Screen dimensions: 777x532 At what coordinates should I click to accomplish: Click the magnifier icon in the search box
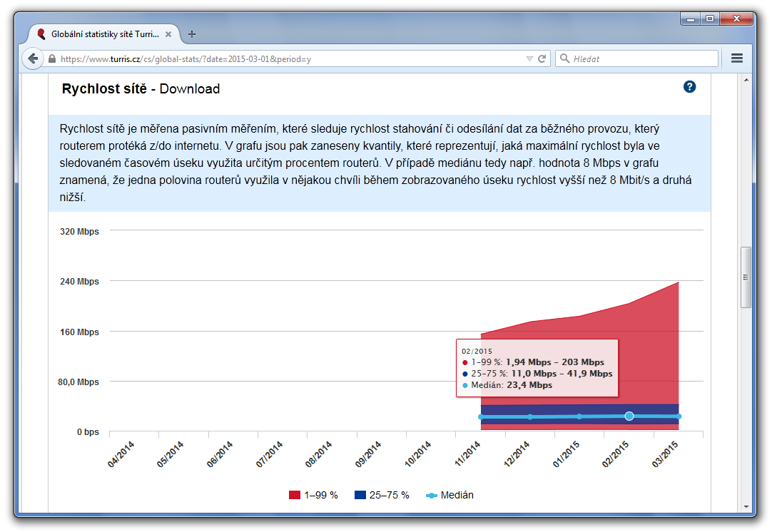[564, 58]
